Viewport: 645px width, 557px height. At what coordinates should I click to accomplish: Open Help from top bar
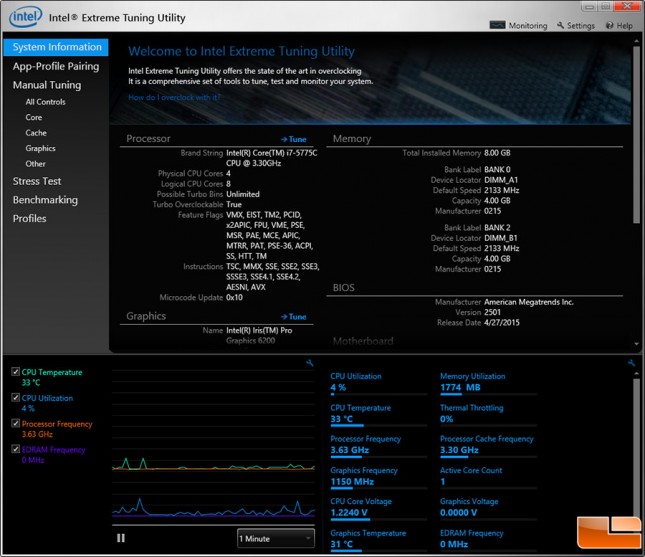619,26
